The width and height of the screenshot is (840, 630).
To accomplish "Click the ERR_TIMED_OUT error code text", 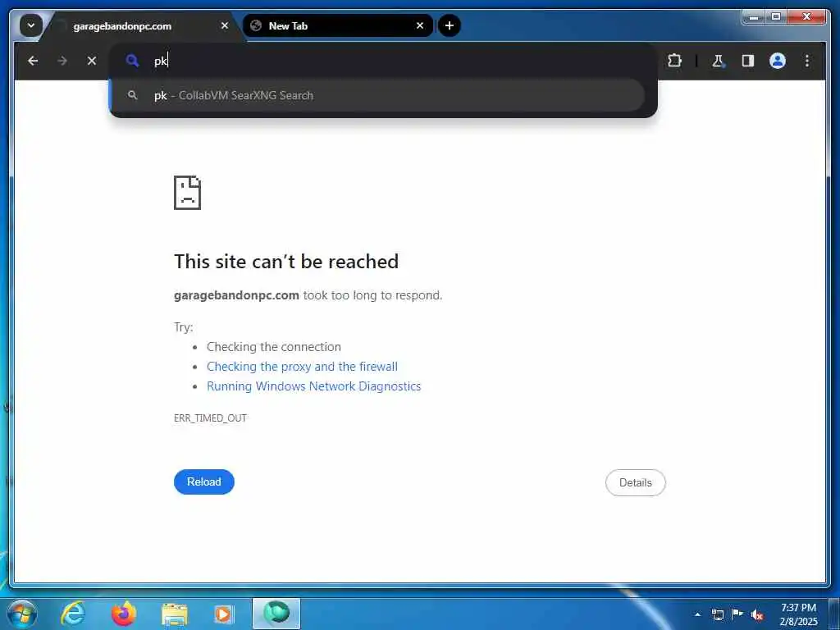I will (210, 418).
